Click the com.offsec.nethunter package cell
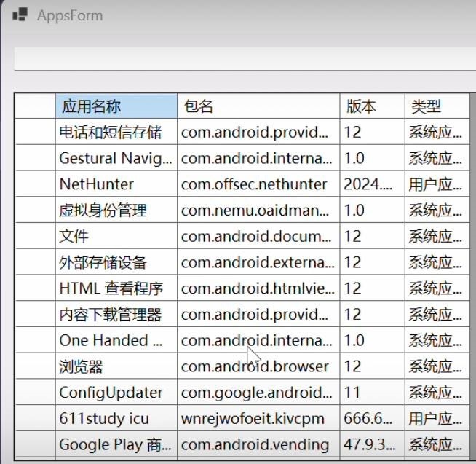 point(258,184)
